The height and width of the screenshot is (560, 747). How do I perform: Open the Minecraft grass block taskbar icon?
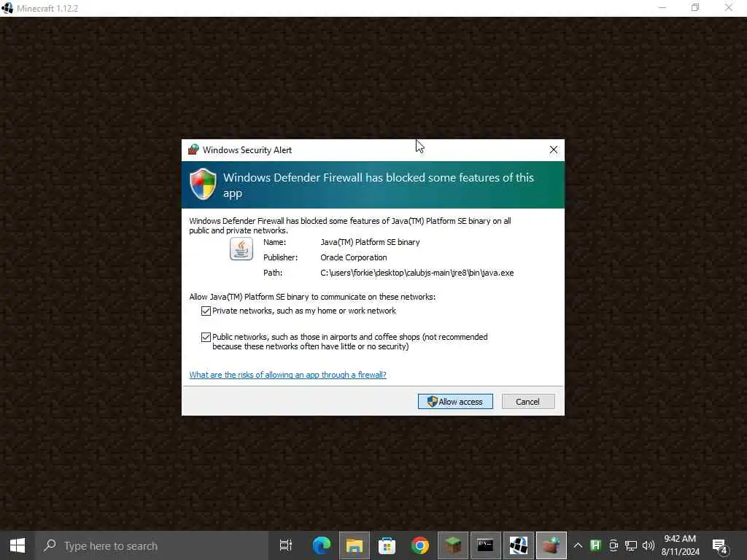(x=452, y=545)
